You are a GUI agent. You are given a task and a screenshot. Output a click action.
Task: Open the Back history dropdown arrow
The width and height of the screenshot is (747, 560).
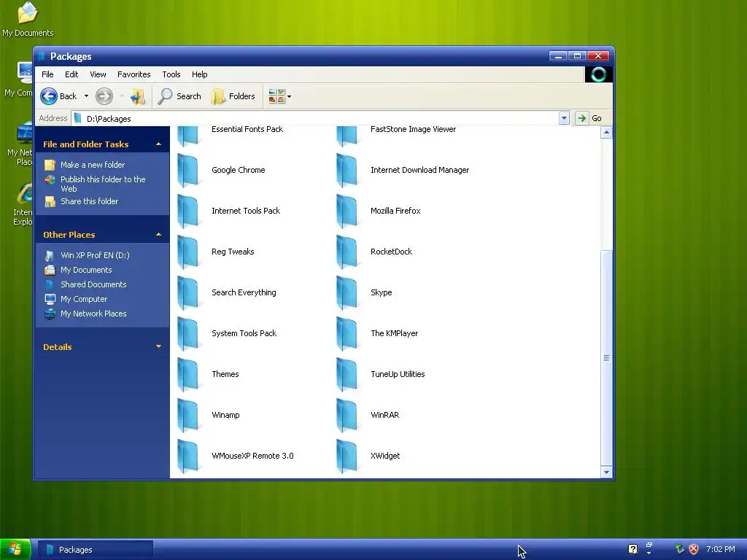click(x=86, y=96)
